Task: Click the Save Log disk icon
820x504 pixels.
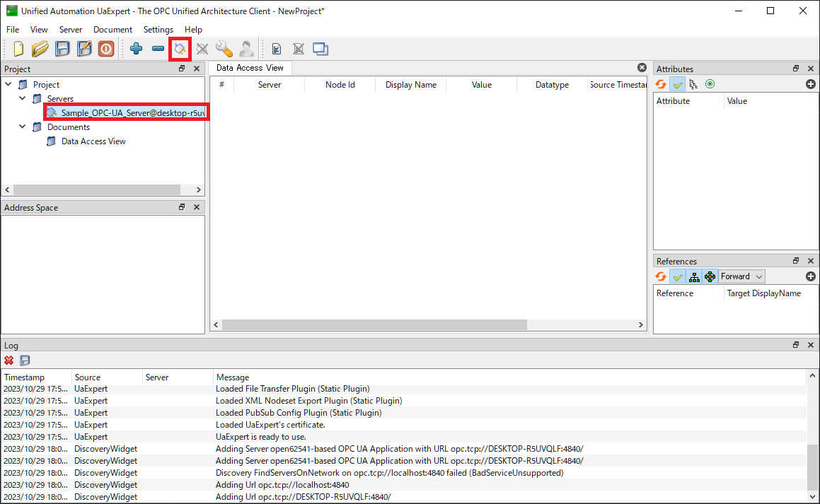Action: point(25,361)
